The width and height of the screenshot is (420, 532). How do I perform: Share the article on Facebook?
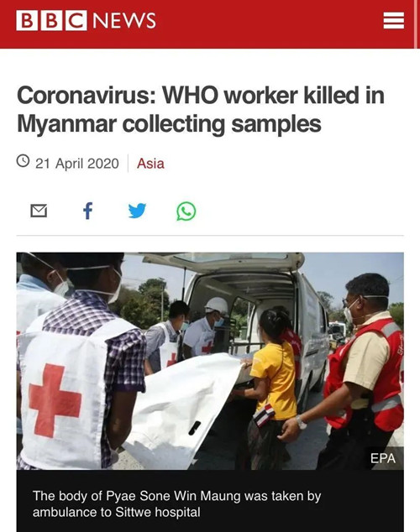tap(88, 211)
